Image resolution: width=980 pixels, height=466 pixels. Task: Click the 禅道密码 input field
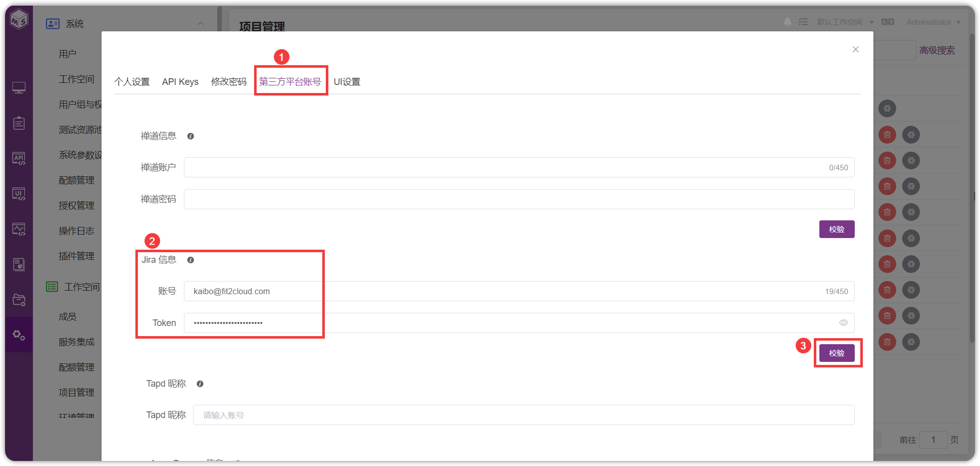(x=519, y=199)
